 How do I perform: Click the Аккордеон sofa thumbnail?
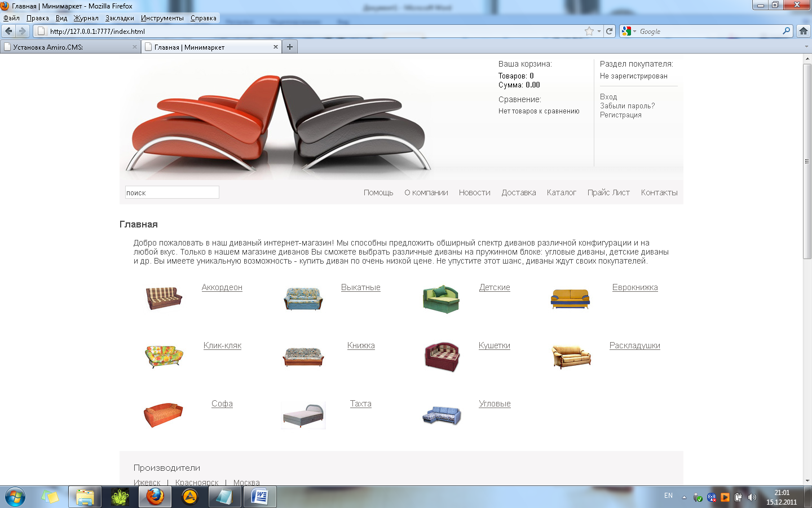164,297
